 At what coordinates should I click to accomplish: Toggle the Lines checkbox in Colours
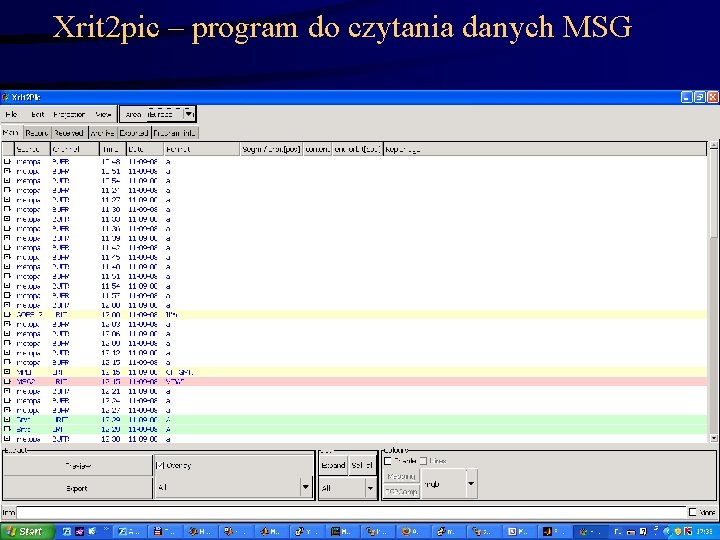pyautogui.click(x=423, y=461)
